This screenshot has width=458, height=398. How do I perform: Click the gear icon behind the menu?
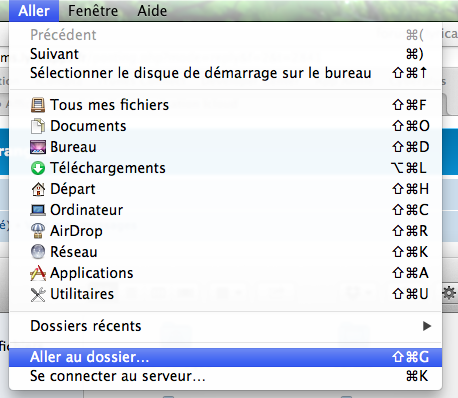449,294
